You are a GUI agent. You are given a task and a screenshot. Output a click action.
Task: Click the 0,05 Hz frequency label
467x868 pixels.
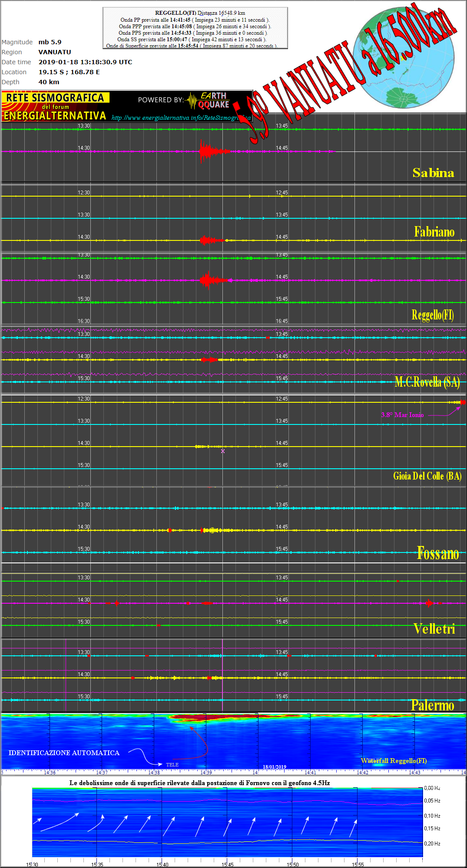[432, 801]
